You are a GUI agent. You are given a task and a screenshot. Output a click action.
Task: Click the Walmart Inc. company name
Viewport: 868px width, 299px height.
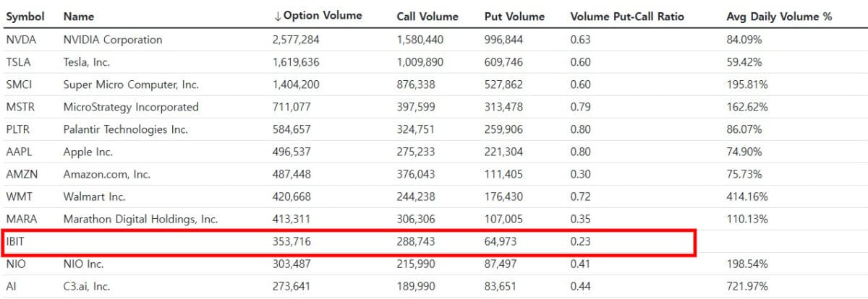pos(95,196)
